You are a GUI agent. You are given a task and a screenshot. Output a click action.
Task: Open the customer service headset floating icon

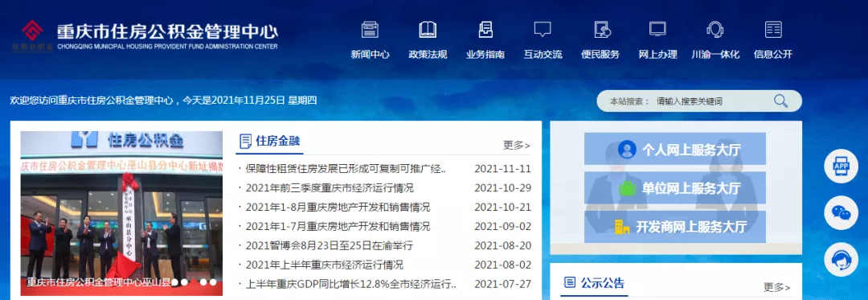pyautogui.click(x=841, y=260)
